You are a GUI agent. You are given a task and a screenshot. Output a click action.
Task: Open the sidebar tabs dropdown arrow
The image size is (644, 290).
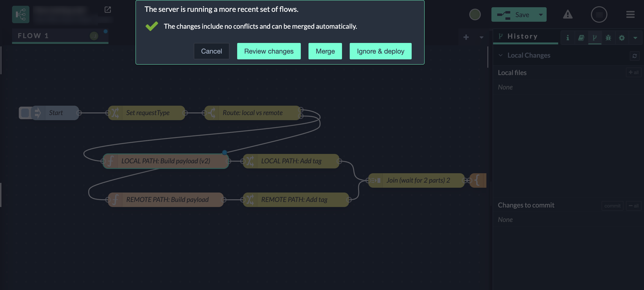(x=635, y=38)
